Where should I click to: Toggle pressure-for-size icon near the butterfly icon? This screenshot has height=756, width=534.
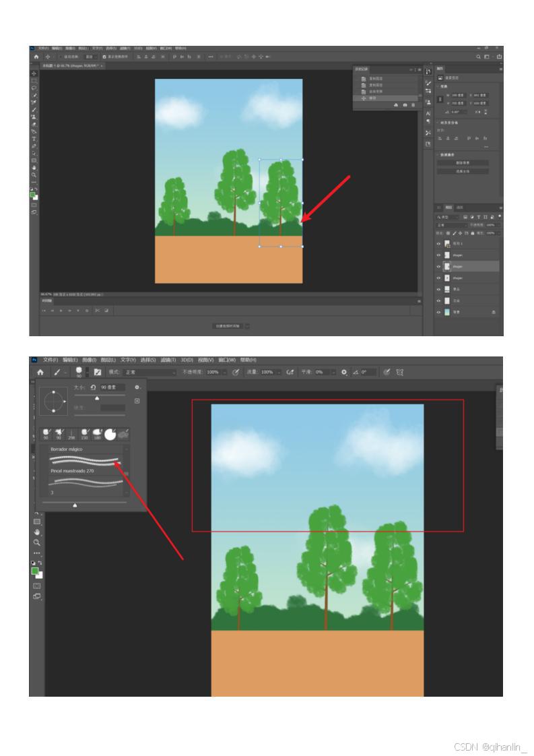[387, 372]
